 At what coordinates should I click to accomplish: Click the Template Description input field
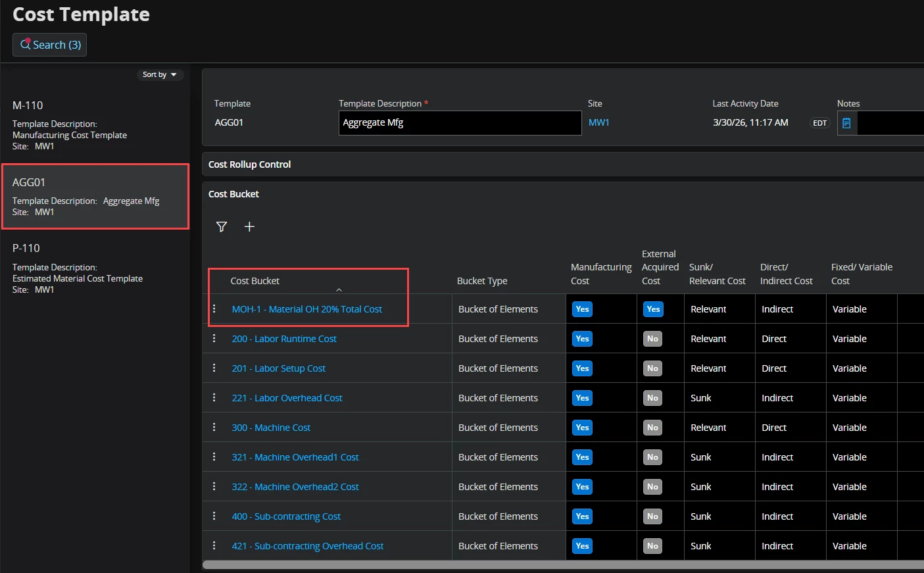pos(460,123)
